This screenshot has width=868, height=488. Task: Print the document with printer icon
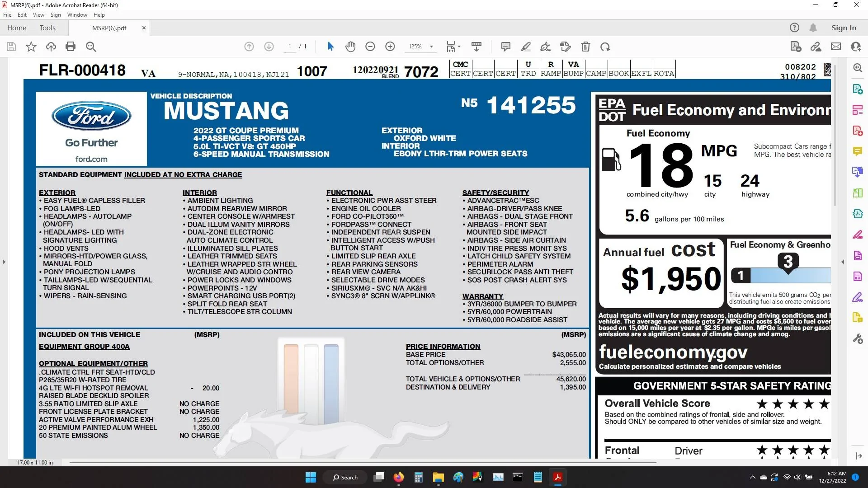(71, 47)
